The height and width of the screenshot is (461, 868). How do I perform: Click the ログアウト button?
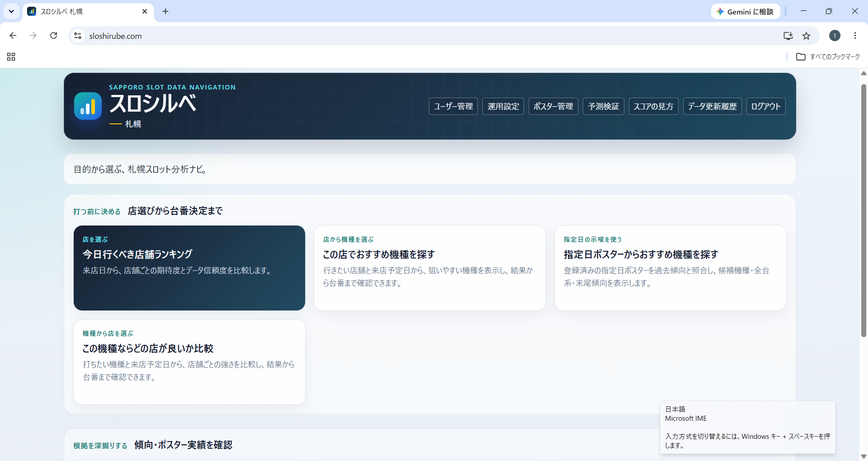[766, 106]
